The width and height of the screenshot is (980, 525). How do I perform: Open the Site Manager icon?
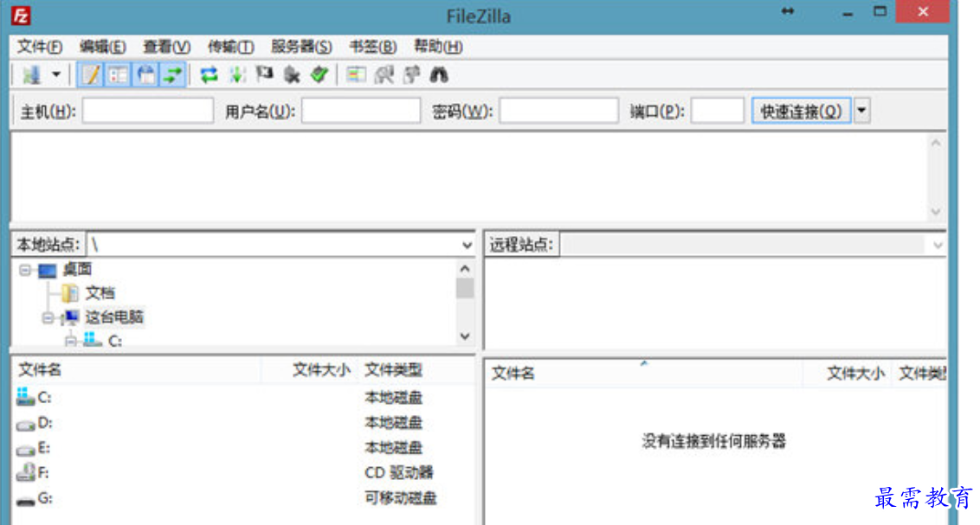tap(31, 75)
